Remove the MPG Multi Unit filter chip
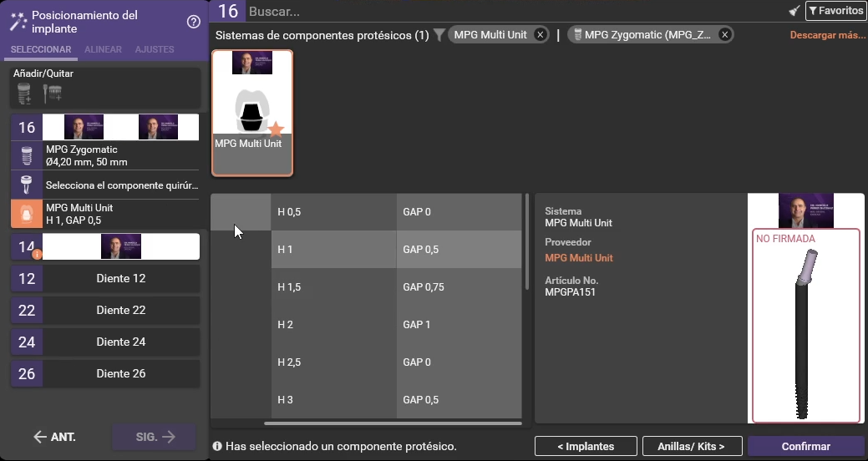The height and width of the screenshot is (461, 868). click(541, 35)
